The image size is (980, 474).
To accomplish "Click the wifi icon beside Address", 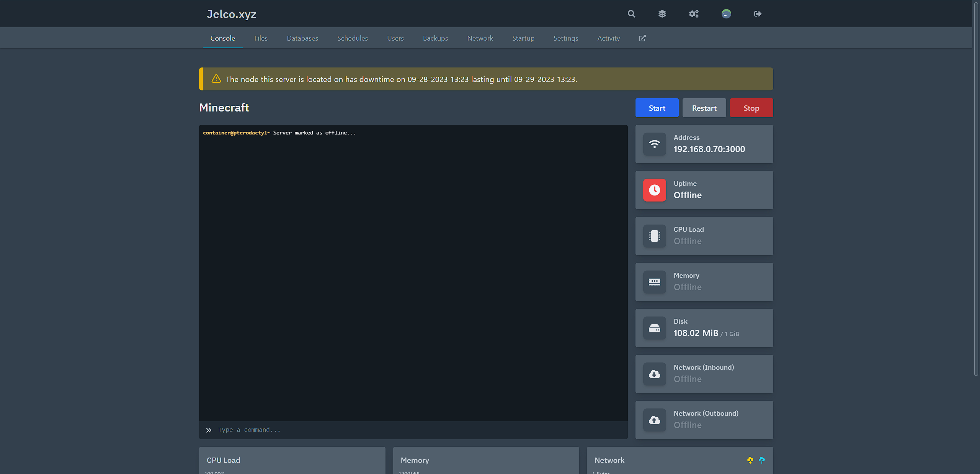I will 655,144.
